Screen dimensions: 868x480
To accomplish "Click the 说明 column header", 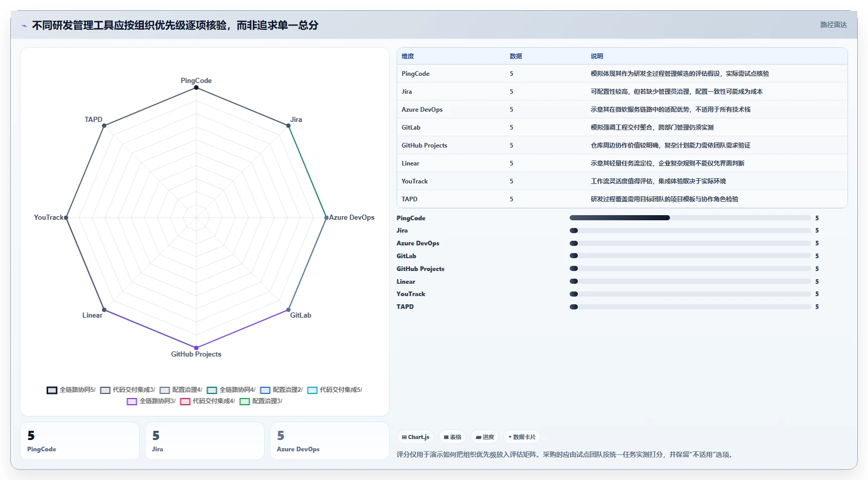I will 597,56.
